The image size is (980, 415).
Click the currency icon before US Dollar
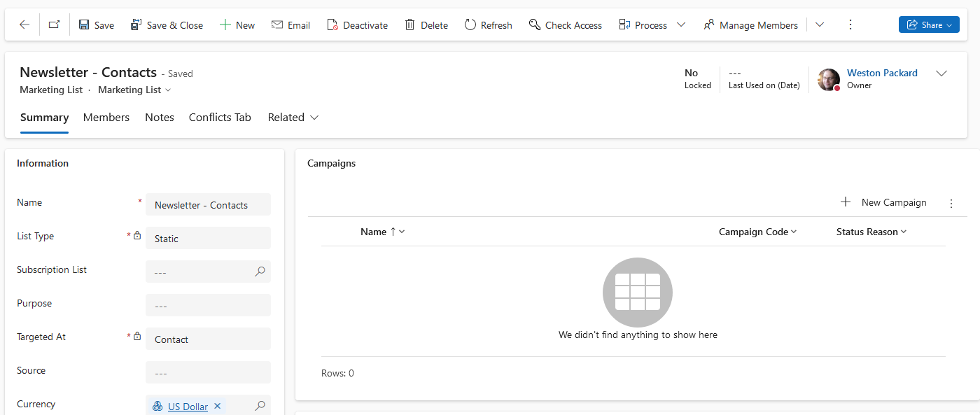[x=157, y=406]
